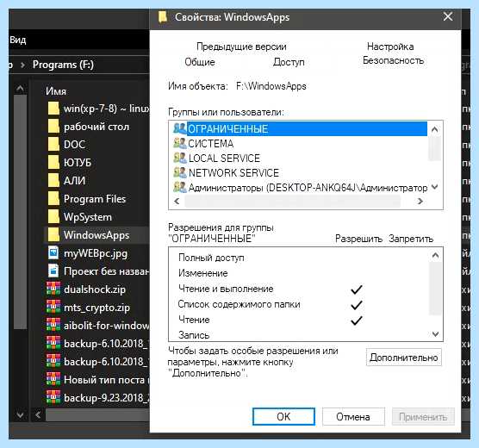Click the WindowsApps folder icon in Explorer
The height and width of the screenshot is (448, 479).
(53, 234)
